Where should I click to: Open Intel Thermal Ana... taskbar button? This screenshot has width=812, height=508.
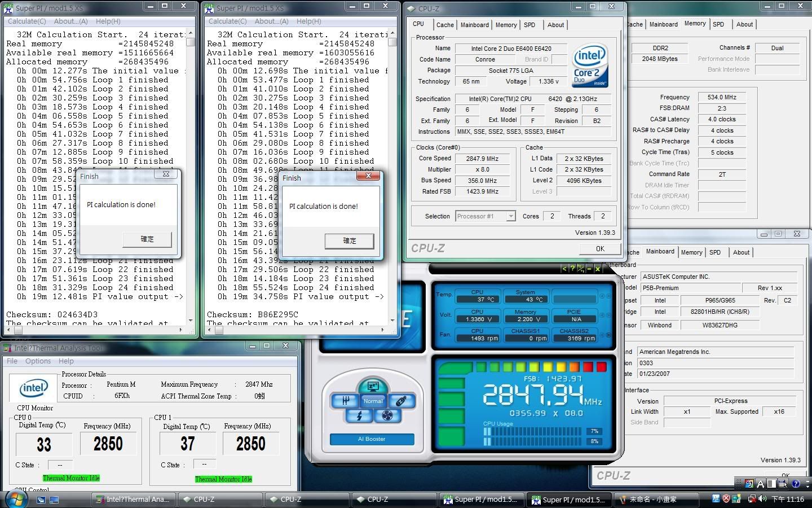pyautogui.click(x=134, y=499)
